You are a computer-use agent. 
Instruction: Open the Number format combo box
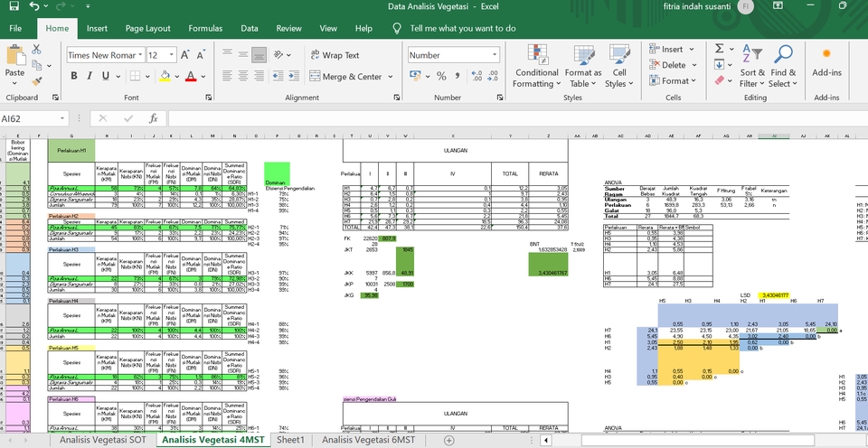coord(453,55)
